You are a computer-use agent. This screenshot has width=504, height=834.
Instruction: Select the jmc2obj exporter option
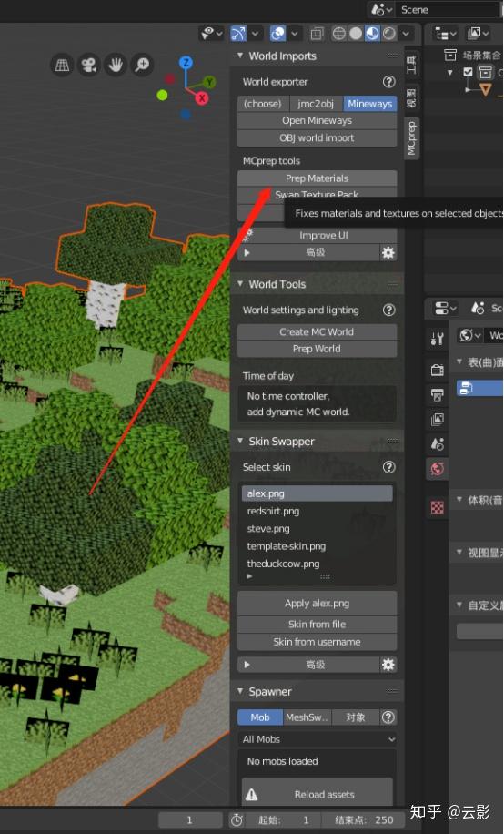coord(316,104)
